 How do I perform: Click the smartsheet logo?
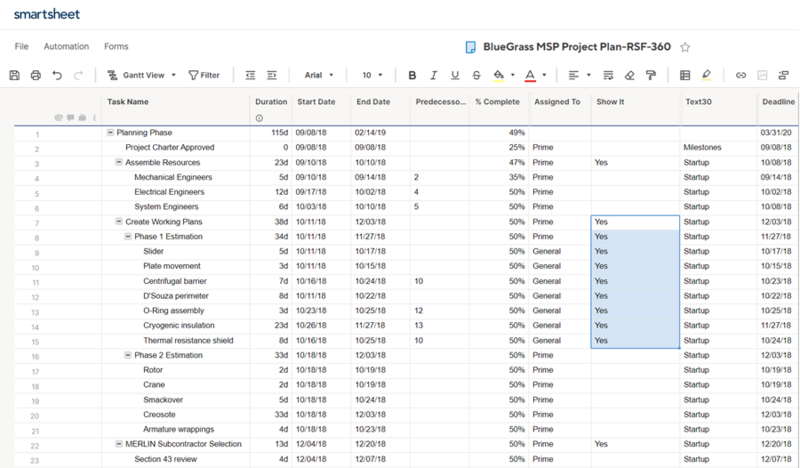tap(47, 14)
